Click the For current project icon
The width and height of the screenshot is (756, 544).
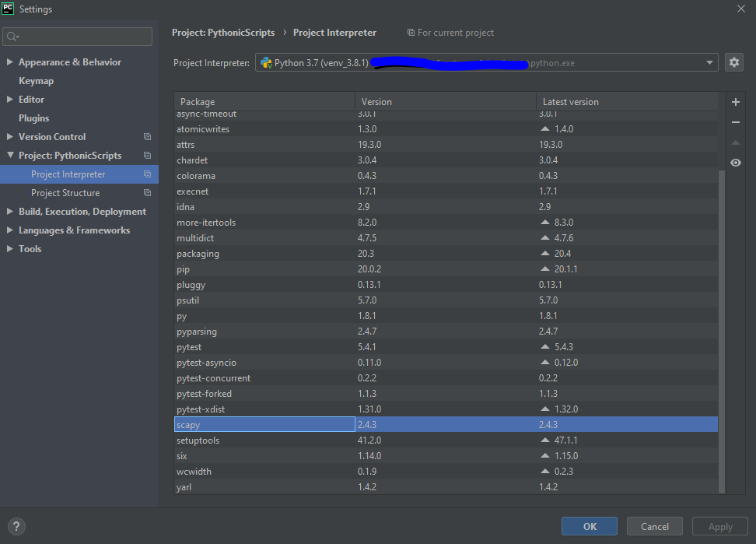[411, 33]
